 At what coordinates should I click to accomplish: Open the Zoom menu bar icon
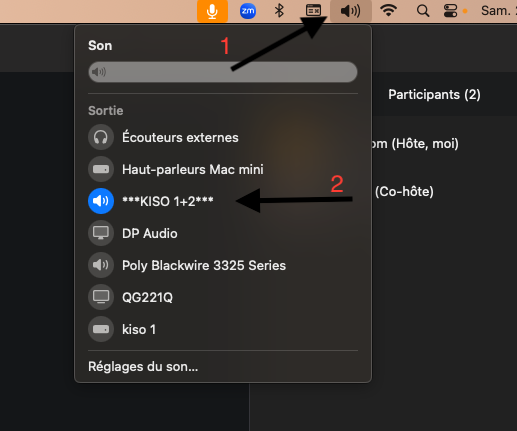pos(248,11)
